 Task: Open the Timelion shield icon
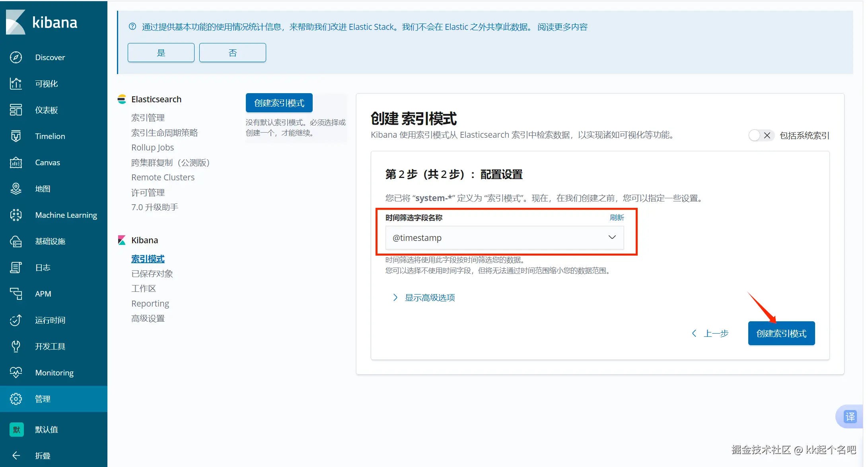(x=16, y=136)
